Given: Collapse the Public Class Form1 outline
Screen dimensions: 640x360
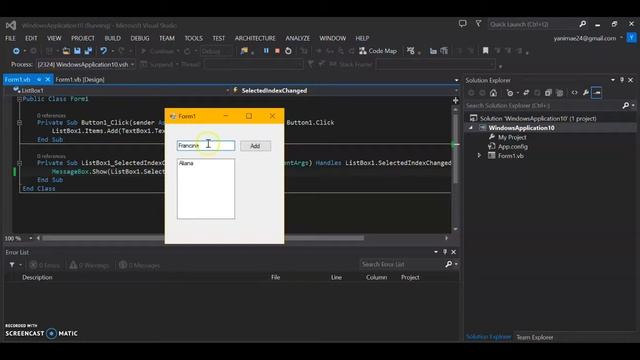Looking at the screenshot, I should point(19,99).
